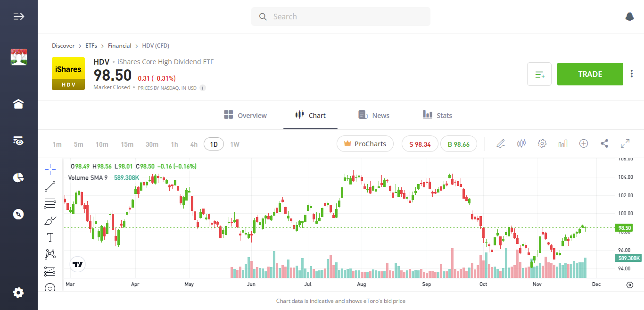Viewport: 644px width, 310px height.
Task: Expand the collapsed left navigation menu
Action: (x=18, y=16)
